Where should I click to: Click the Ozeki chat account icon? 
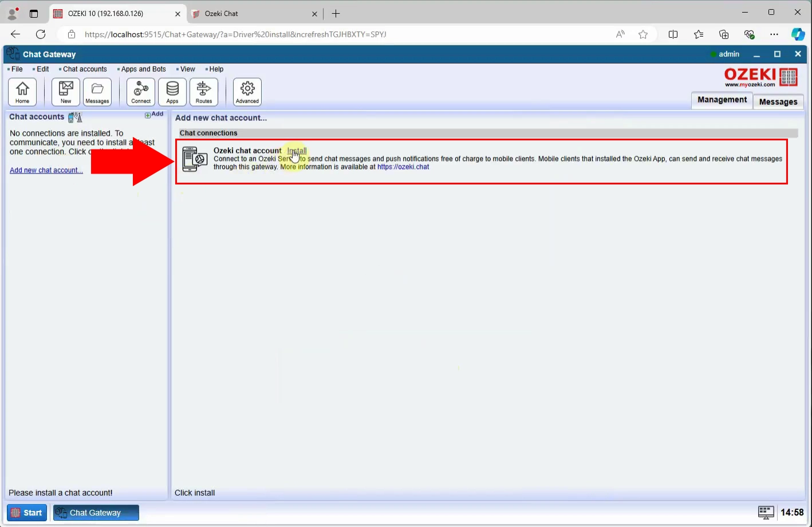tap(195, 159)
